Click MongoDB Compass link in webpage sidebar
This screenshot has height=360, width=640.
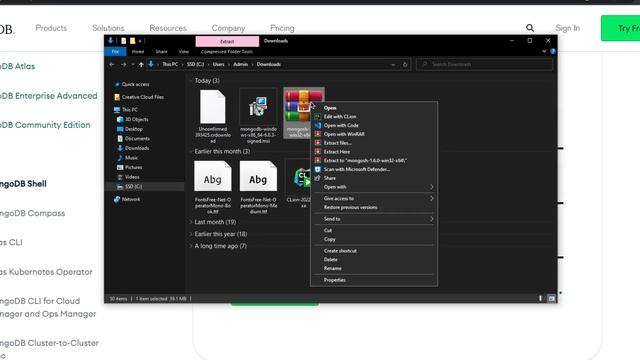tap(32, 213)
